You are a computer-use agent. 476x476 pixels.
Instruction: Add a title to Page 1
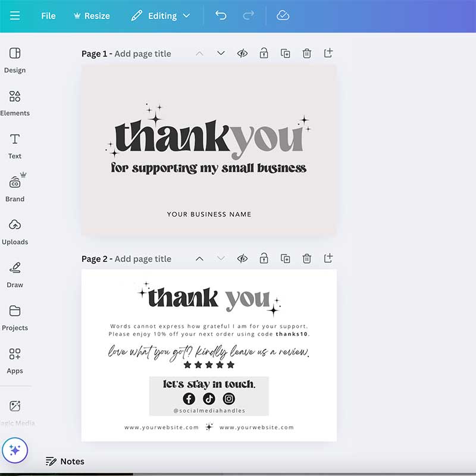(143, 54)
